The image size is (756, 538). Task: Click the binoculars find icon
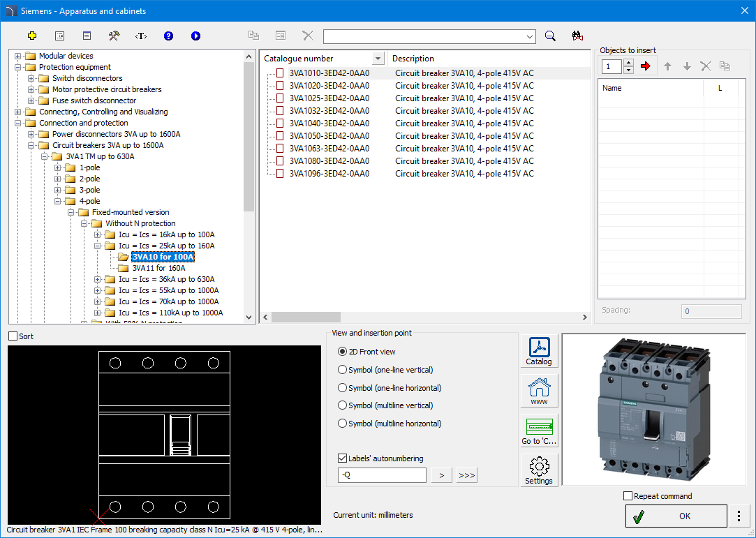click(577, 36)
